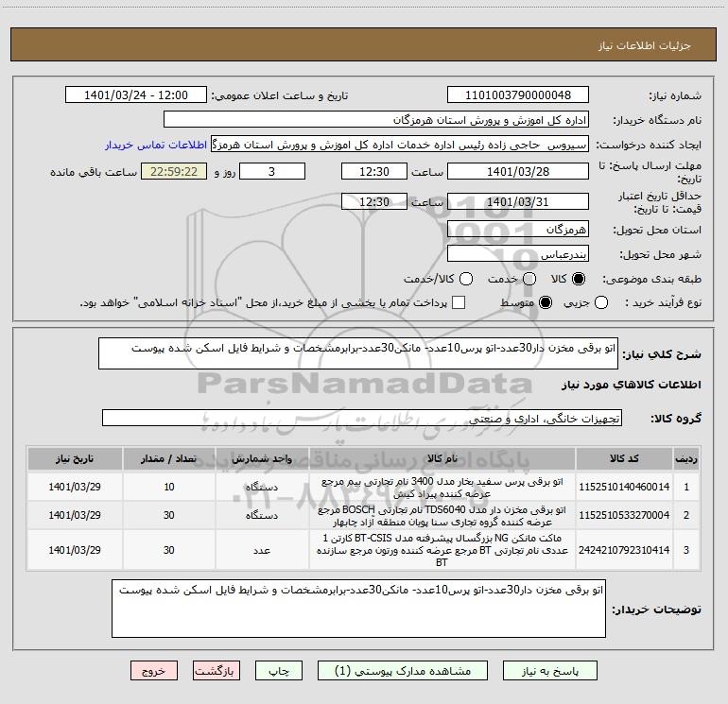Select the جزیی purchase type radio

click(x=601, y=303)
